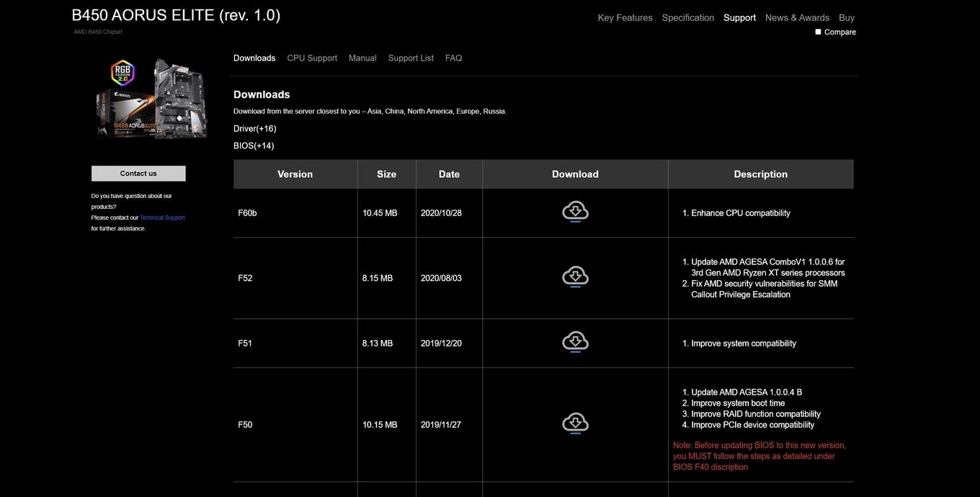Image resolution: width=980 pixels, height=497 pixels.
Task: Collapse the BIOS(+14) section
Action: coord(254,145)
